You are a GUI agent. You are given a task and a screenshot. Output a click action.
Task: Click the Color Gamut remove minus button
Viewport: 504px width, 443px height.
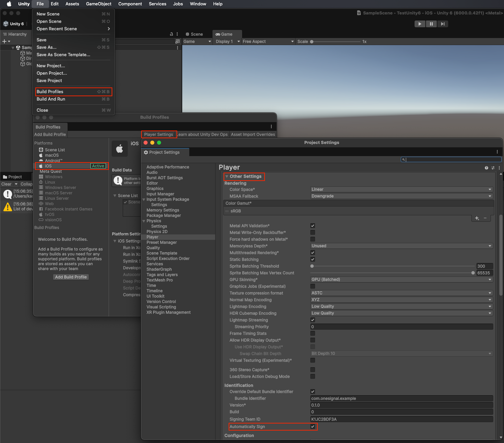tap(485, 218)
